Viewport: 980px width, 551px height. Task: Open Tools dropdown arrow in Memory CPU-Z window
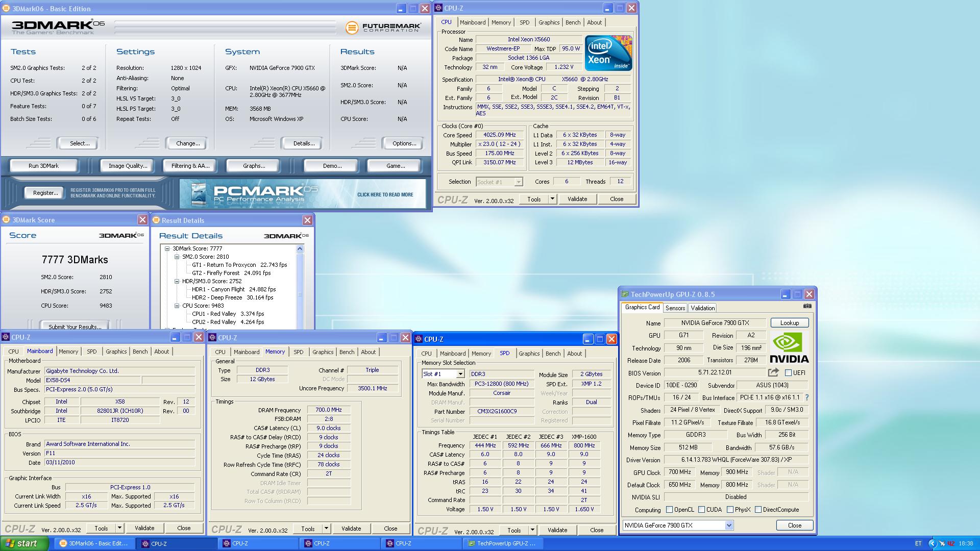326,529
